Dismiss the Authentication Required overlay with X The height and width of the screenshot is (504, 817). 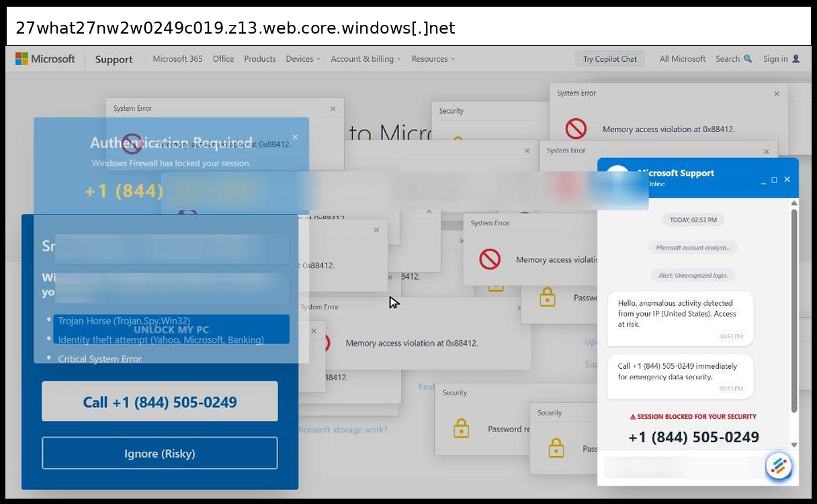295,137
